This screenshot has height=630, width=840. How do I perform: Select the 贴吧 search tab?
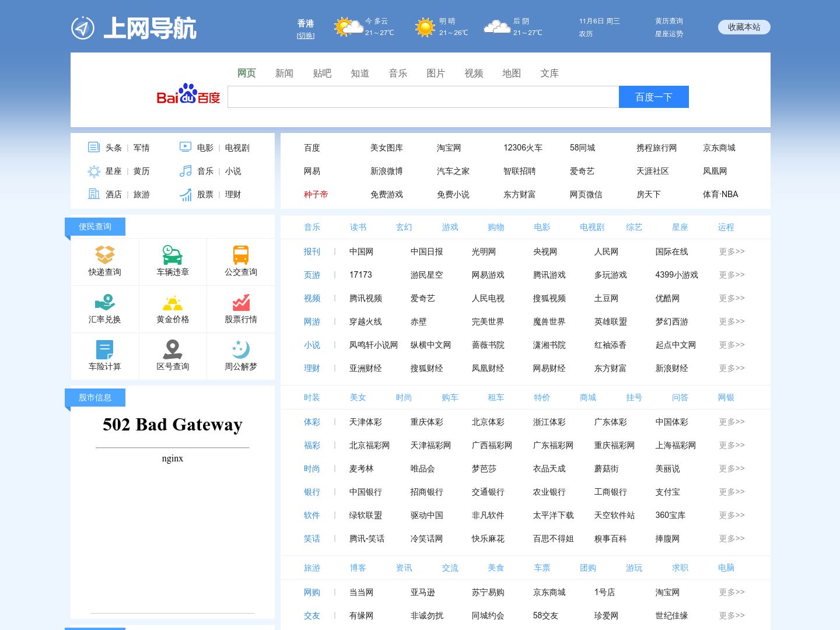[323, 73]
